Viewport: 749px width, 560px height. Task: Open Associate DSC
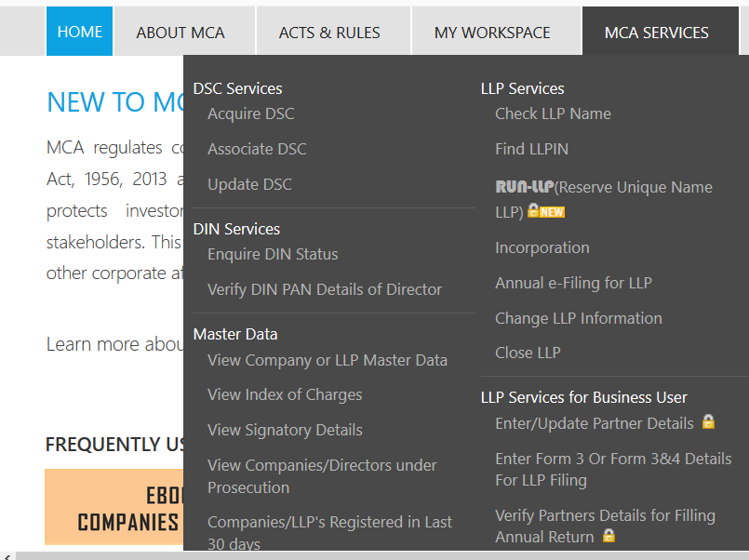[257, 149]
